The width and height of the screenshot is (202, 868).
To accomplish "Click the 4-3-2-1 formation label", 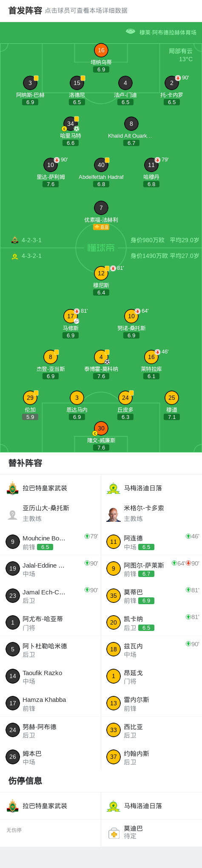I will click(x=31, y=256).
